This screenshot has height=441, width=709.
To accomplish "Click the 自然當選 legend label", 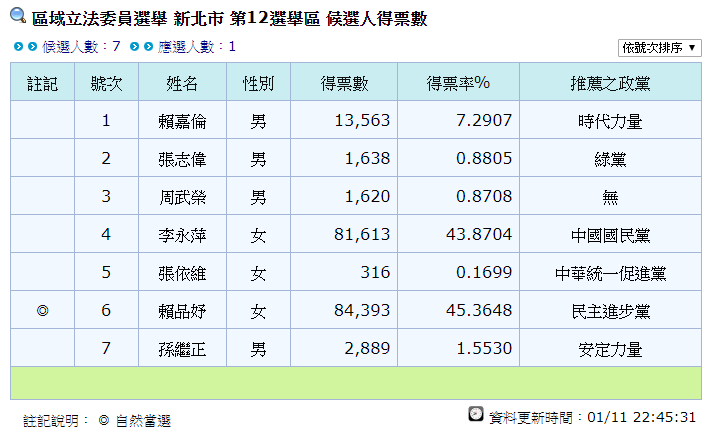I will (x=143, y=421).
